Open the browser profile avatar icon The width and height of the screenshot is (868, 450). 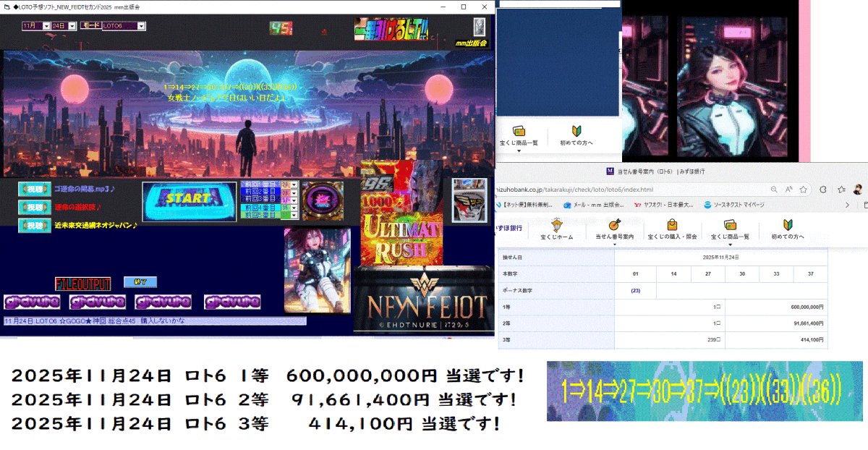[858, 190]
